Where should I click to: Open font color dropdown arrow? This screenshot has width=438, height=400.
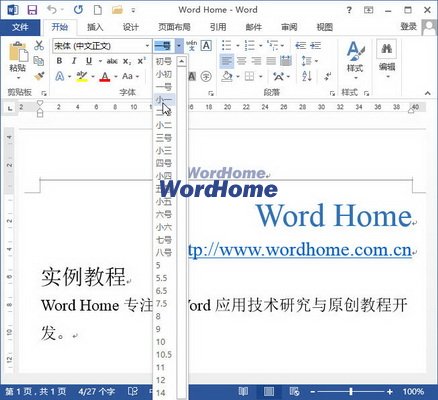[x=115, y=77]
